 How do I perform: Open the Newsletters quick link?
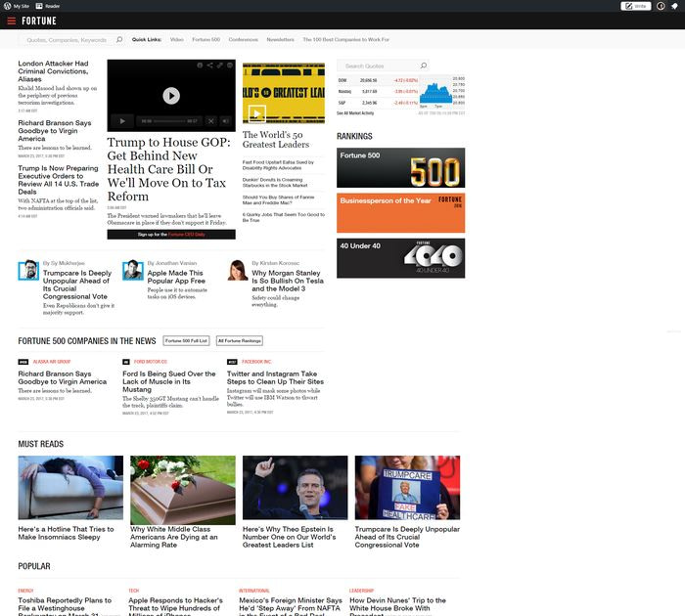280,40
